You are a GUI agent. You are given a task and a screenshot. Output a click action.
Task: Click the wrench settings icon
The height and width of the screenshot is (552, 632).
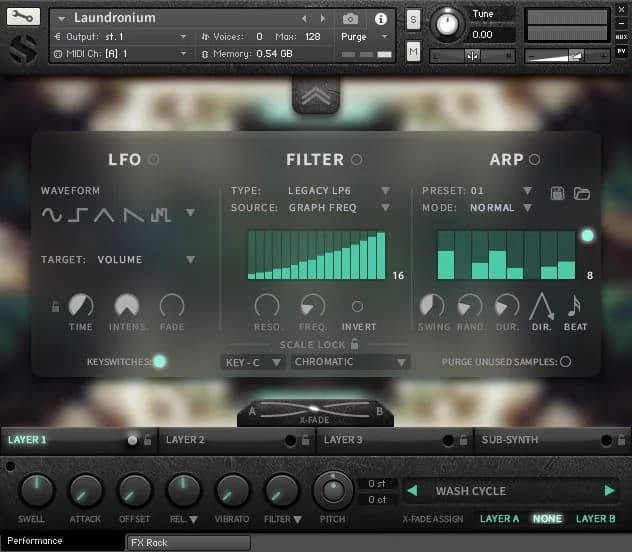[23, 17]
